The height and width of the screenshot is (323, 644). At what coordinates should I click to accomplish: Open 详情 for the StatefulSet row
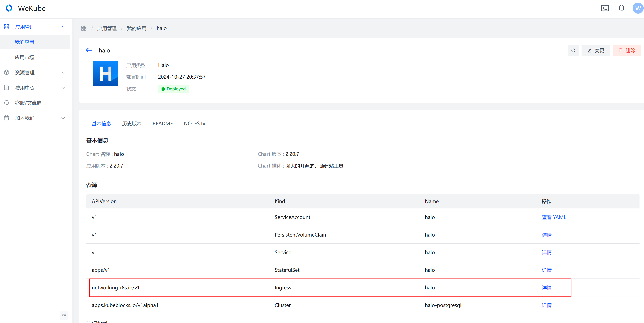pos(547,270)
